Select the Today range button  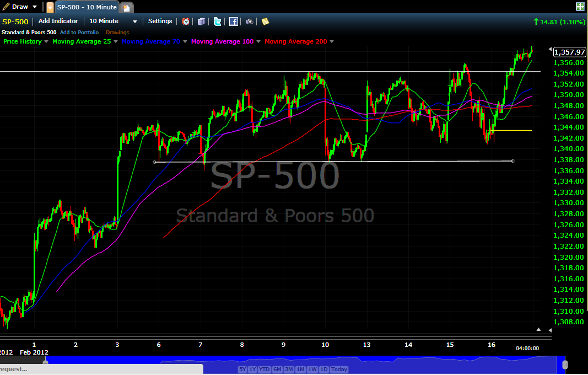click(x=339, y=369)
